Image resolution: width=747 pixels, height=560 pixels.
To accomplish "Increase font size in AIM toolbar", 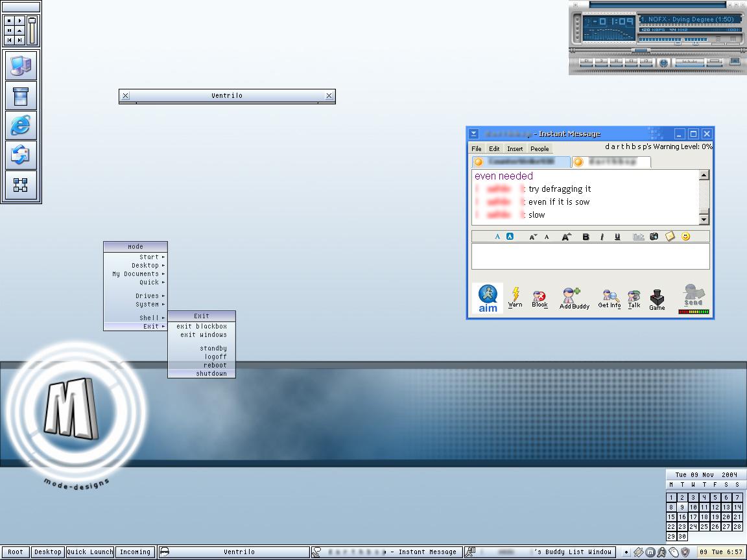I will (566, 237).
